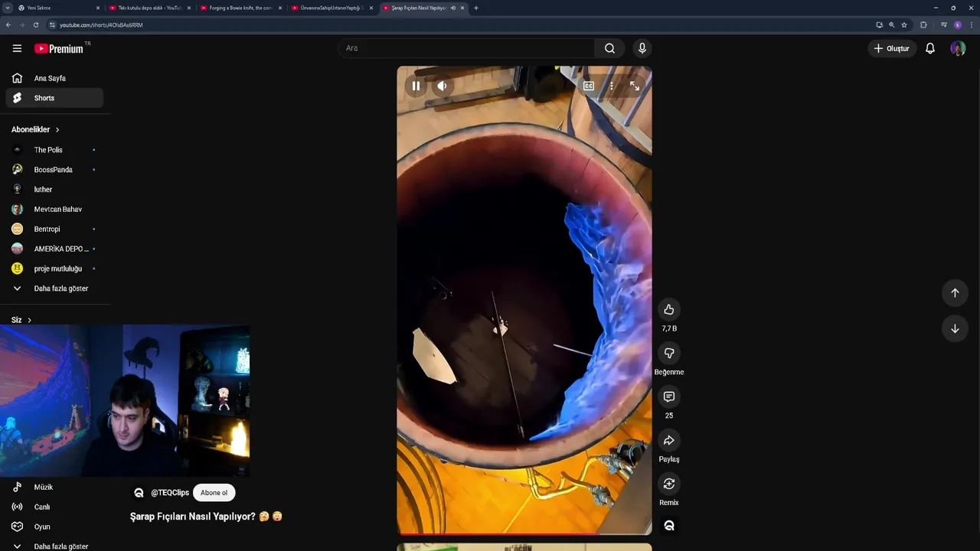The height and width of the screenshot is (551, 980).
Task: Open the comments showing 25
Action: [x=669, y=396]
